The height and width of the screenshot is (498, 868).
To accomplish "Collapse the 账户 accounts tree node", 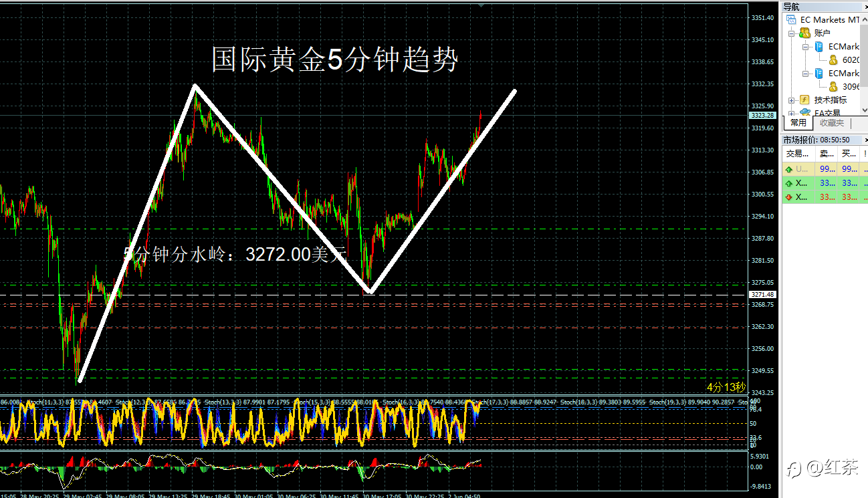I will 792,33.
